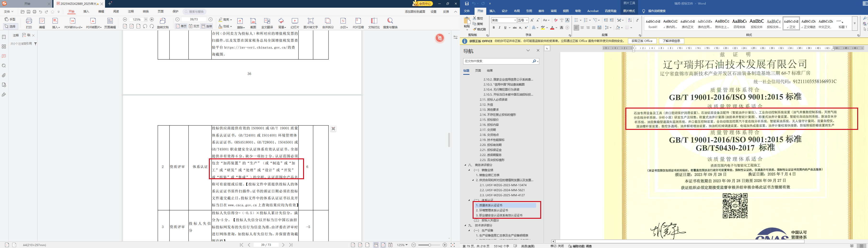868x248 pixels.
Task: Click the Word 格式刷 format painter
Action: [480, 29]
